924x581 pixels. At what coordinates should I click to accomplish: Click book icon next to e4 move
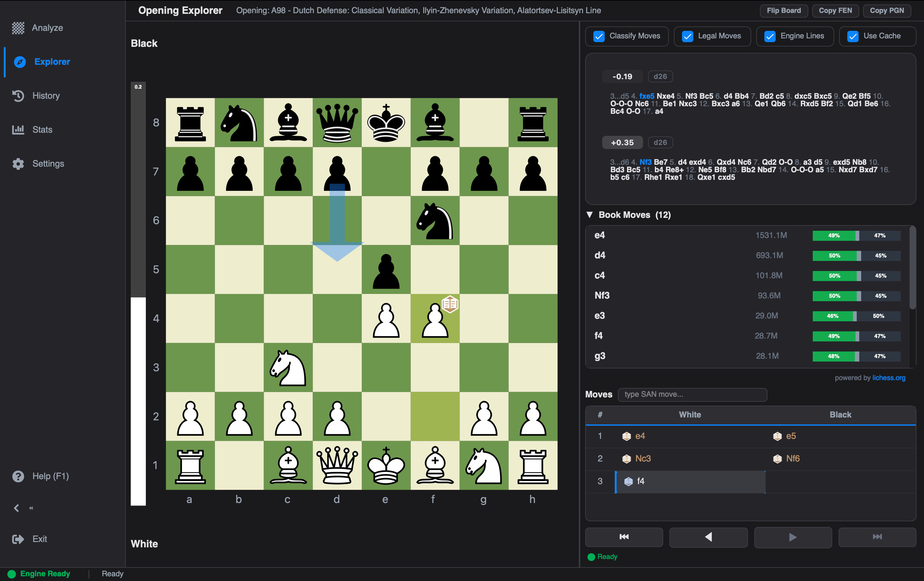(626, 436)
